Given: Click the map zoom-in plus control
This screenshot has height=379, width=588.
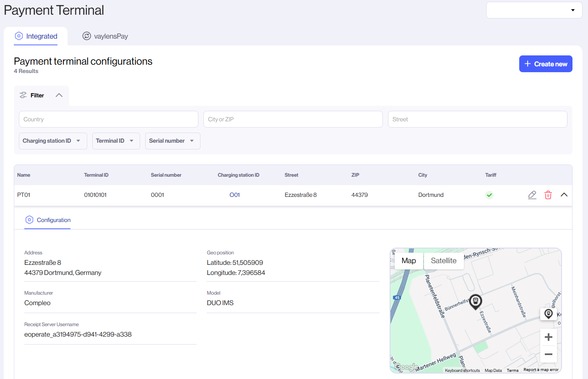Looking at the screenshot, I should (x=548, y=337).
